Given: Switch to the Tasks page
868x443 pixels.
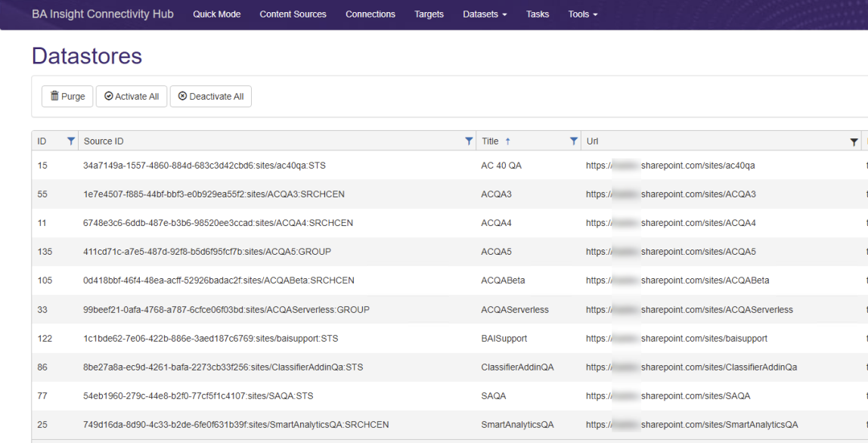Looking at the screenshot, I should click(x=538, y=14).
